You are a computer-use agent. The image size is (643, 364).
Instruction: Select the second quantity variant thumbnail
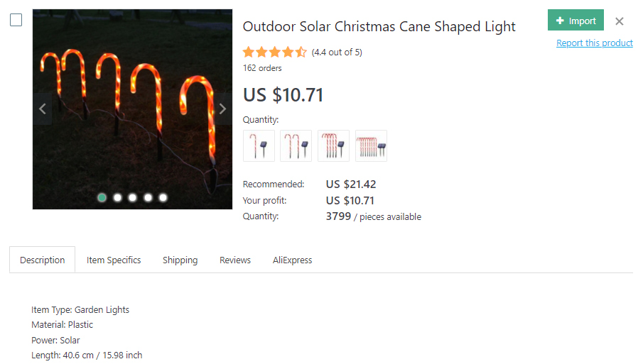point(296,145)
